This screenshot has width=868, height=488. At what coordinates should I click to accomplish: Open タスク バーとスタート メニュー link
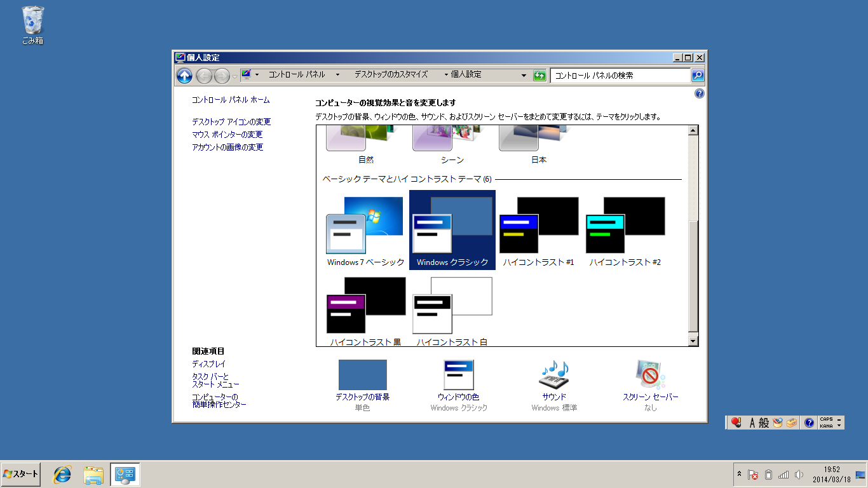(215, 380)
